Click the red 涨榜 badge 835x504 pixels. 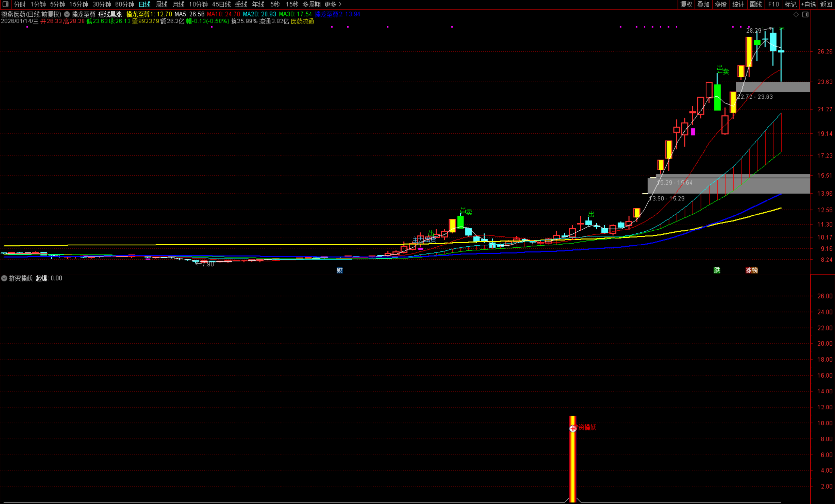(x=751, y=270)
